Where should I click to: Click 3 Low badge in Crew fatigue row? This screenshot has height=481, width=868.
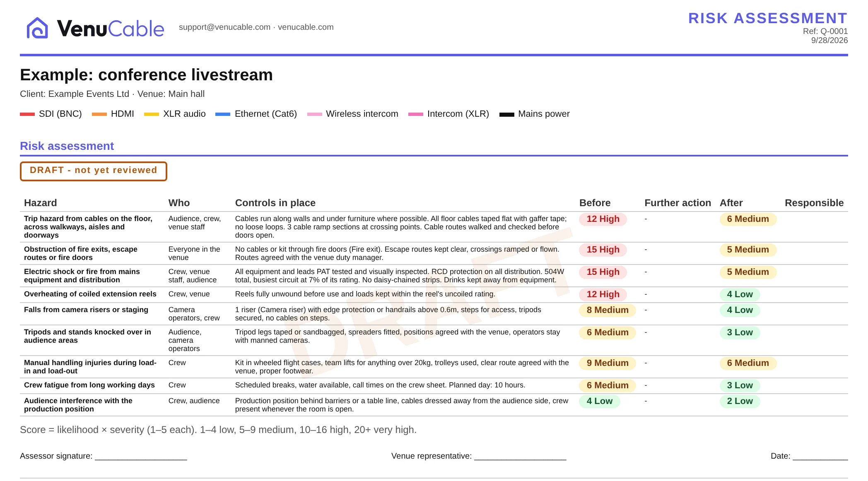point(740,386)
